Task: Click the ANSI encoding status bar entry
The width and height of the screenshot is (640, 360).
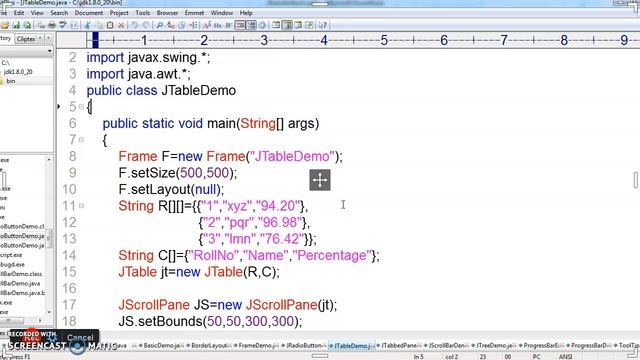Action: (x=565, y=357)
